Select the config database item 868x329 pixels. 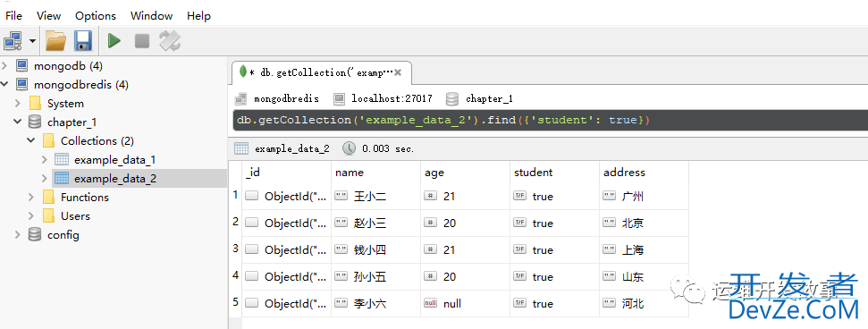63,235
